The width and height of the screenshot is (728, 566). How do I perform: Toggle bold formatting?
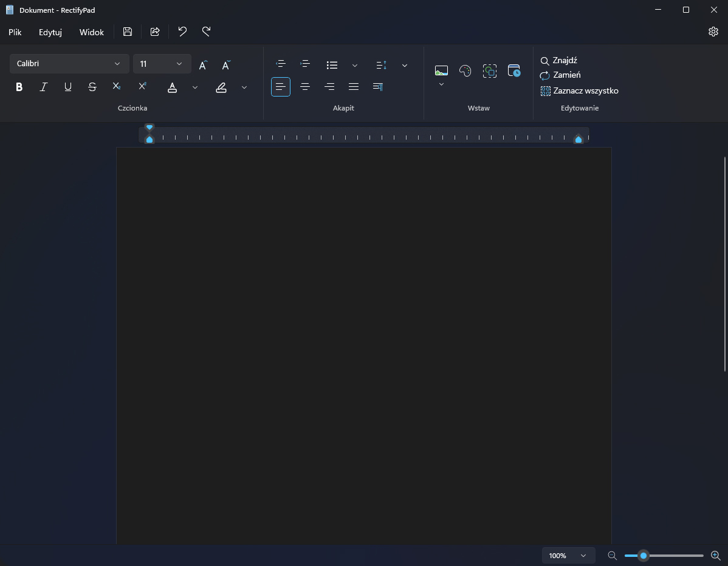[19, 87]
